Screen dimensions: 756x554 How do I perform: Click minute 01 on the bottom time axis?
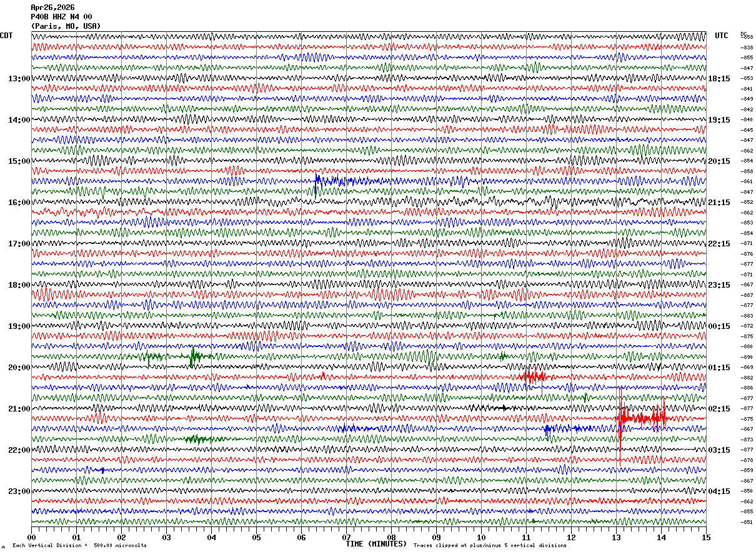coord(76,537)
